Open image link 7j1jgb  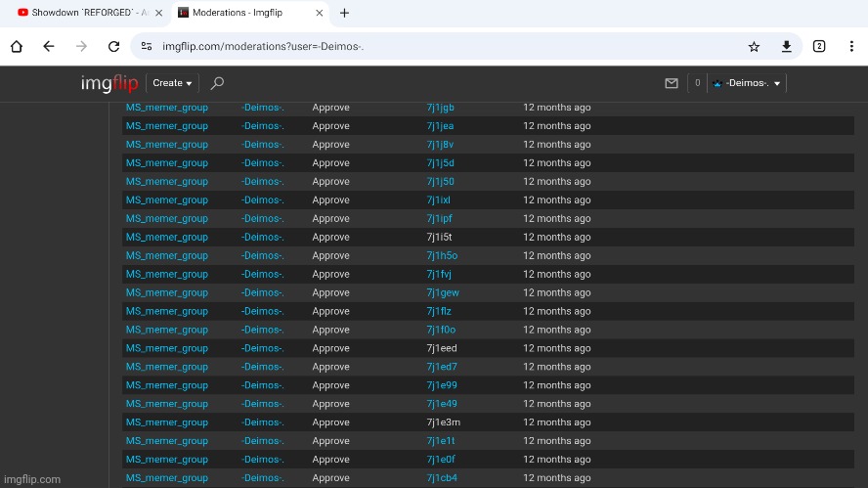tap(440, 108)
